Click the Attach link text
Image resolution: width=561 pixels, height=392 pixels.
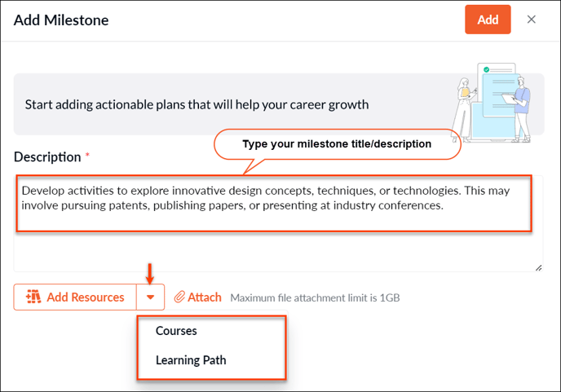coord(205,297)
